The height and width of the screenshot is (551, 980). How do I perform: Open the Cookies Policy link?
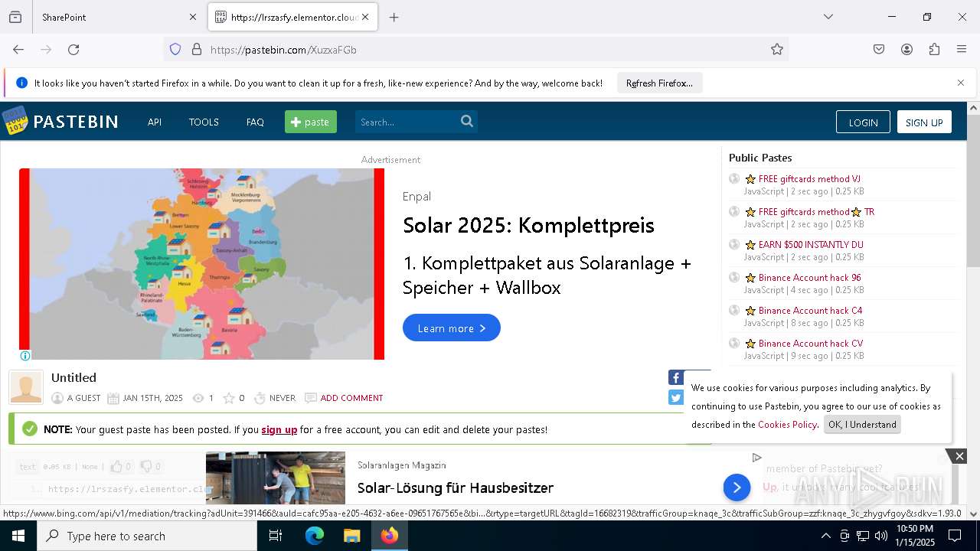(x=788, y=424)
